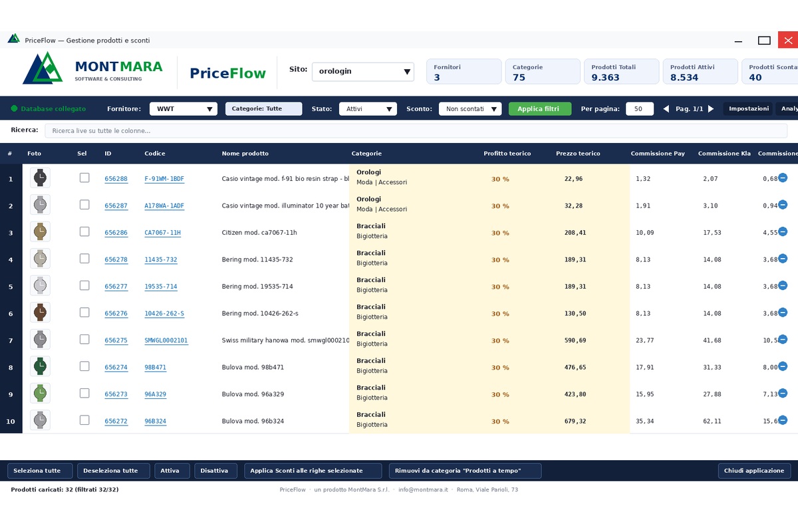
Task: Click price cell 590,69
Action: point(575,340)
